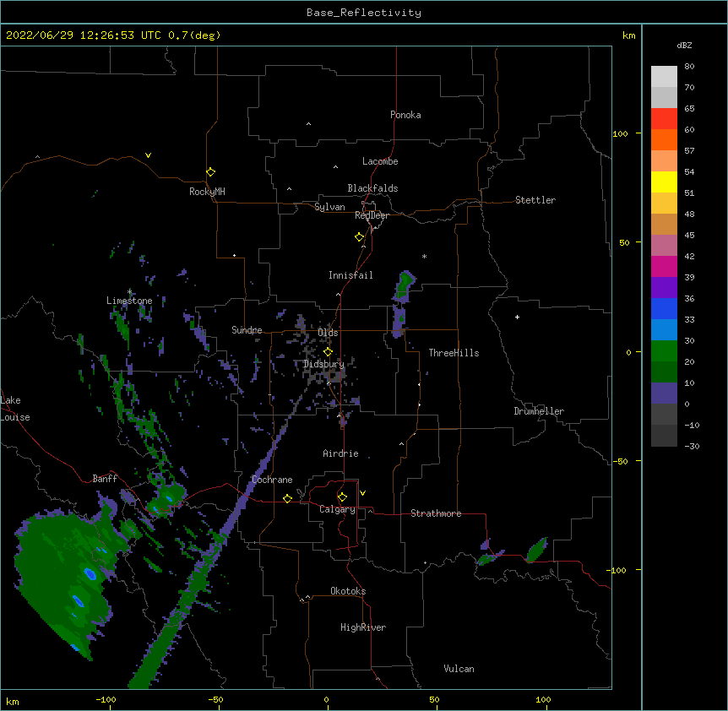
Task: Click the bright green 30-20 dBZ swatch
Action: pyautogui.click(x=664, y=351)
